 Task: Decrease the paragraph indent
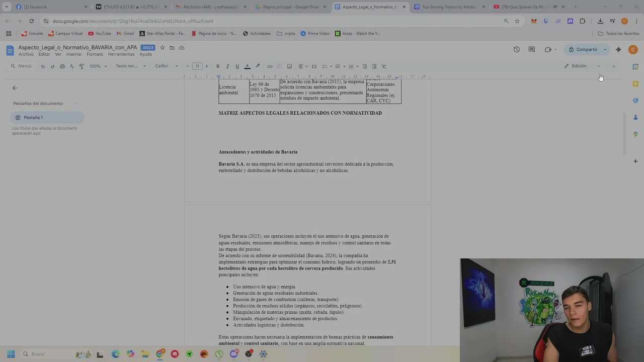point(364,66)
